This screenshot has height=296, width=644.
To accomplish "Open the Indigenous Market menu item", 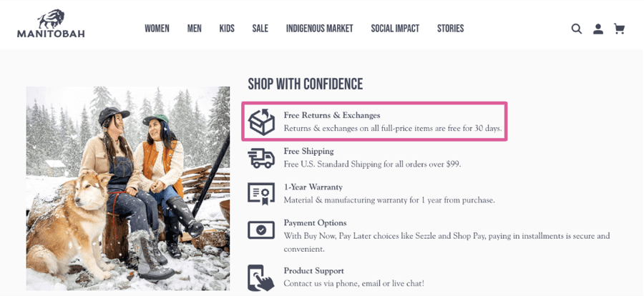I will coord(320,29).
